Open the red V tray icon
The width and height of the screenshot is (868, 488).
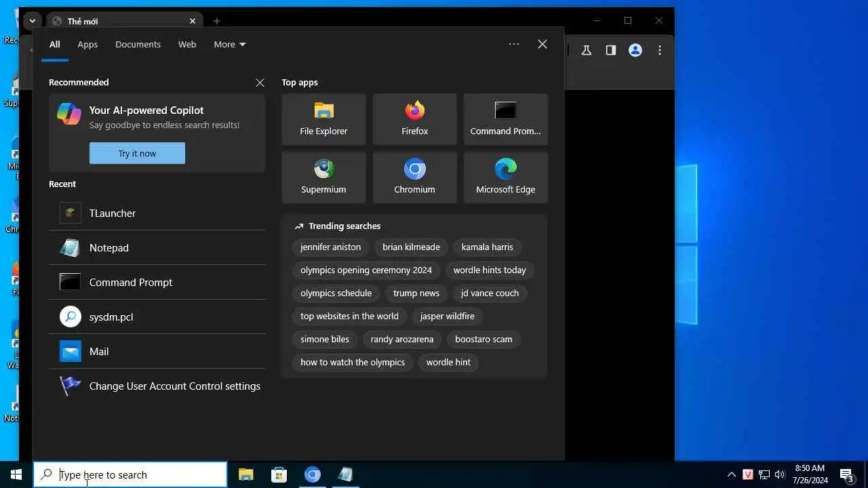point(748,474)
